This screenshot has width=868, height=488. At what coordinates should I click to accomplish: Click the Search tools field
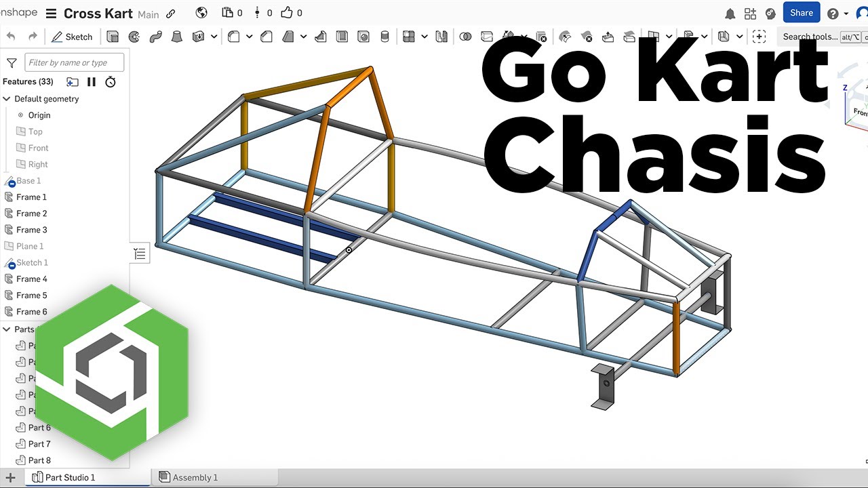point(822,37)
